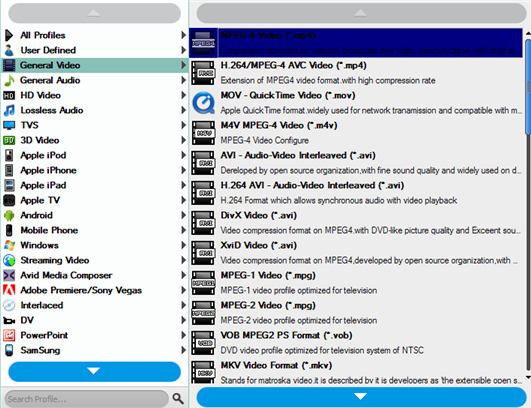Viewport: 531px width, 408px height.
Task: Click the format list vertical scrollbar thumb
Action: point(528,86)
